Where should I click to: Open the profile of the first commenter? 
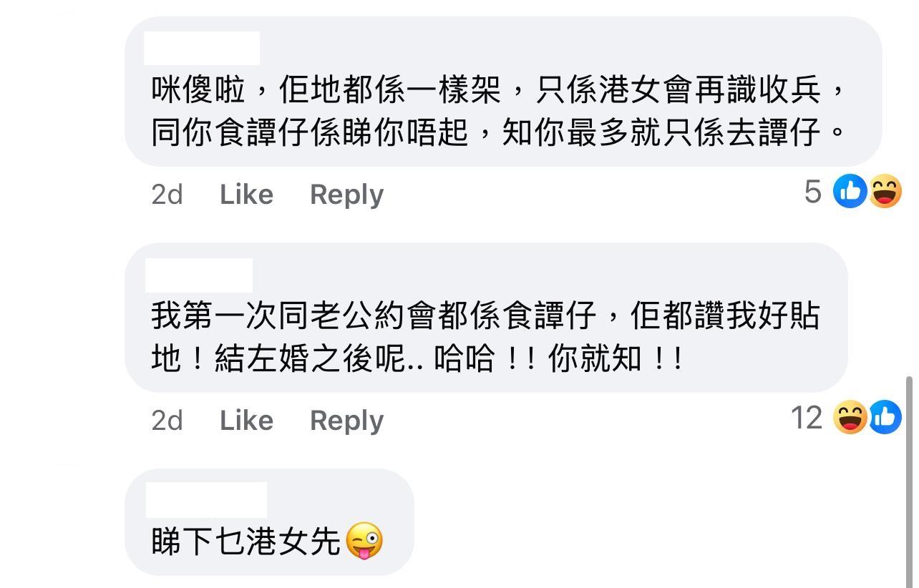[201, 49]
